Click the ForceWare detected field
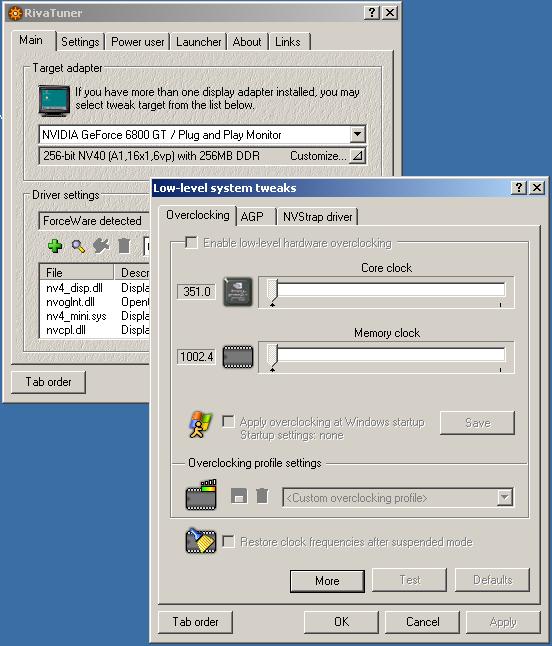The image size is (552, 646). pos(94,221)
